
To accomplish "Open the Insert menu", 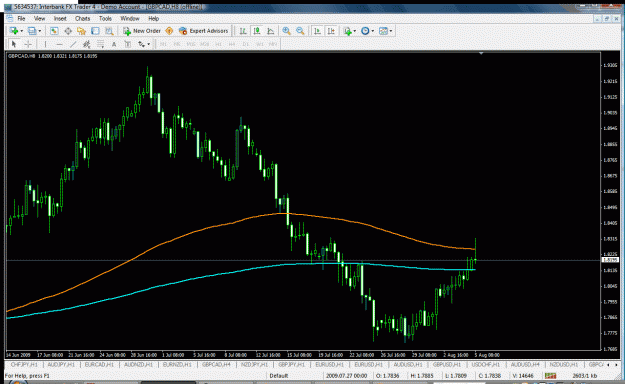I will tap(60, 18).
